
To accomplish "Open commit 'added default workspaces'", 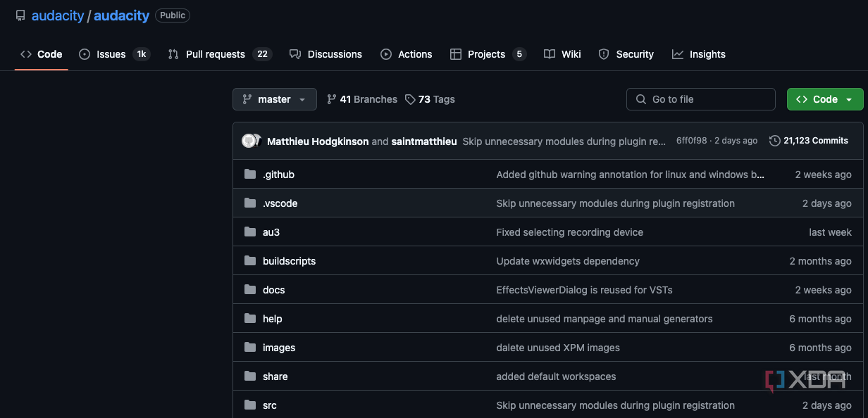I will point(556,376).
